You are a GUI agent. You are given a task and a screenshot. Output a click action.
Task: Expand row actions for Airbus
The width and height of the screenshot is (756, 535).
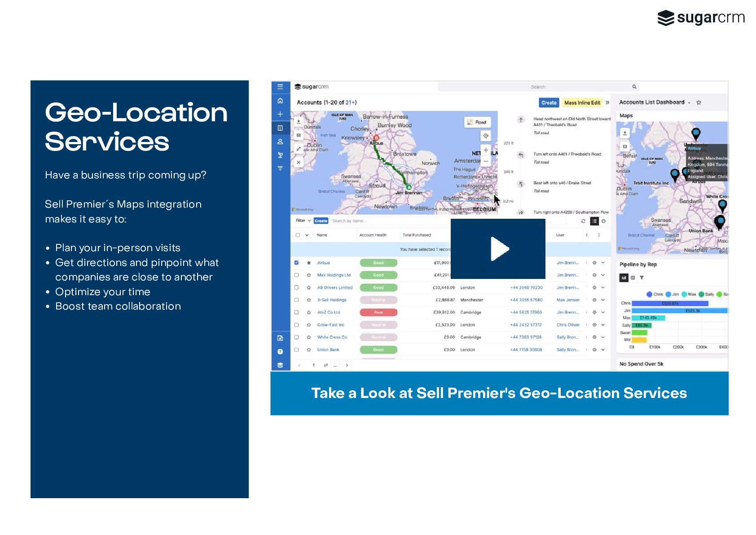[603, 262]
